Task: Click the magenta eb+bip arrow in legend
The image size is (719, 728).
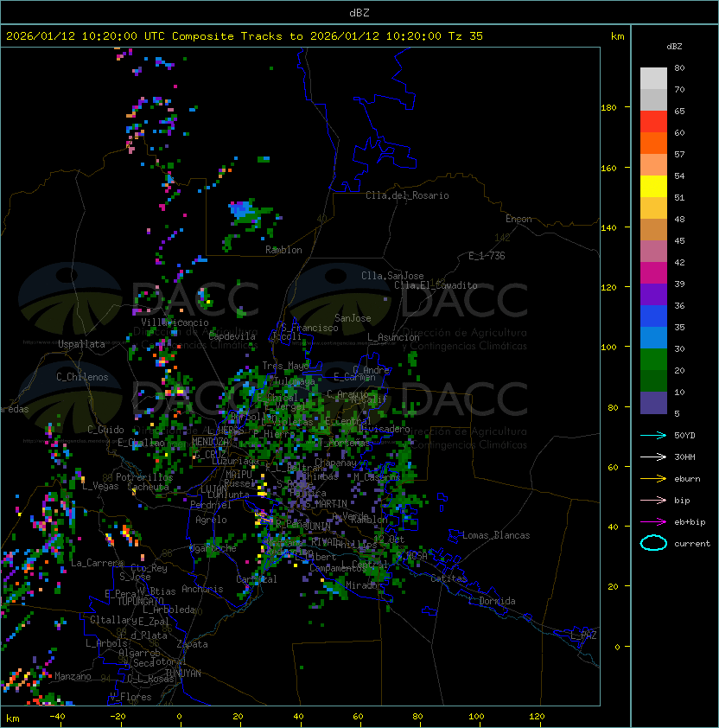Action: coord(653,522)
